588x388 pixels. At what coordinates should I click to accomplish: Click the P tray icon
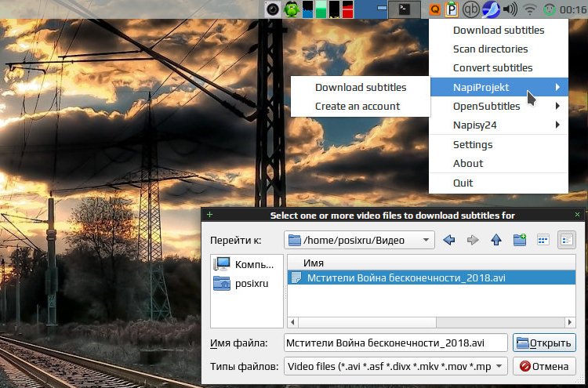pos(452,9)
